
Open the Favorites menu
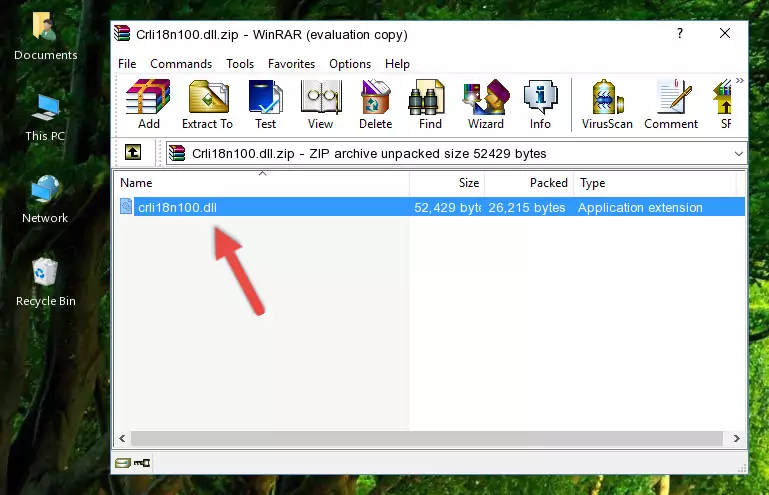pyautogui.click(x=291, y=64)
